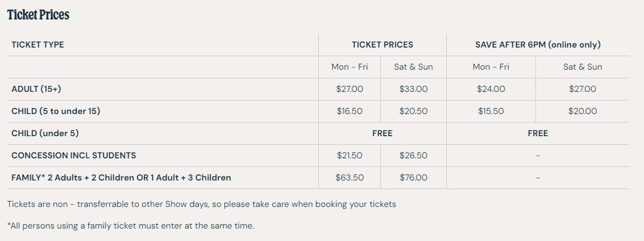644x241 pixels.
Task: Click SAVE AFTER 6PM (online only) header
Action: coord(538,45)
